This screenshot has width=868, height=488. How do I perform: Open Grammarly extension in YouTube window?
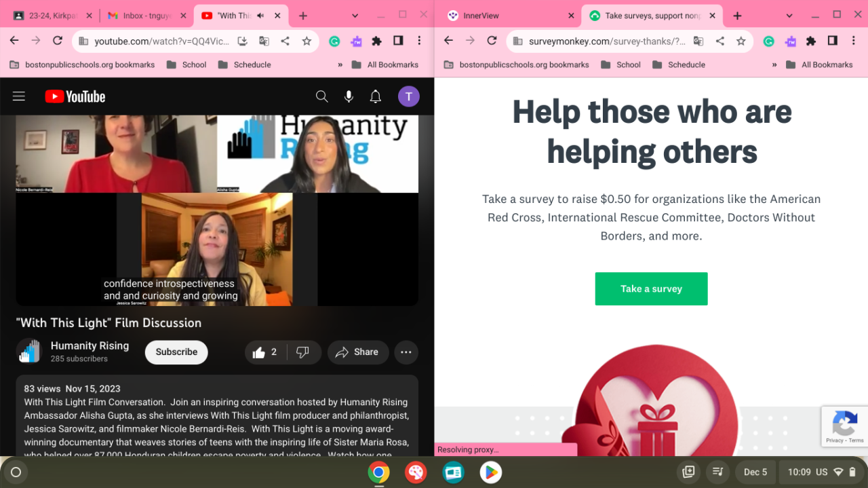(x=334, y=41)
